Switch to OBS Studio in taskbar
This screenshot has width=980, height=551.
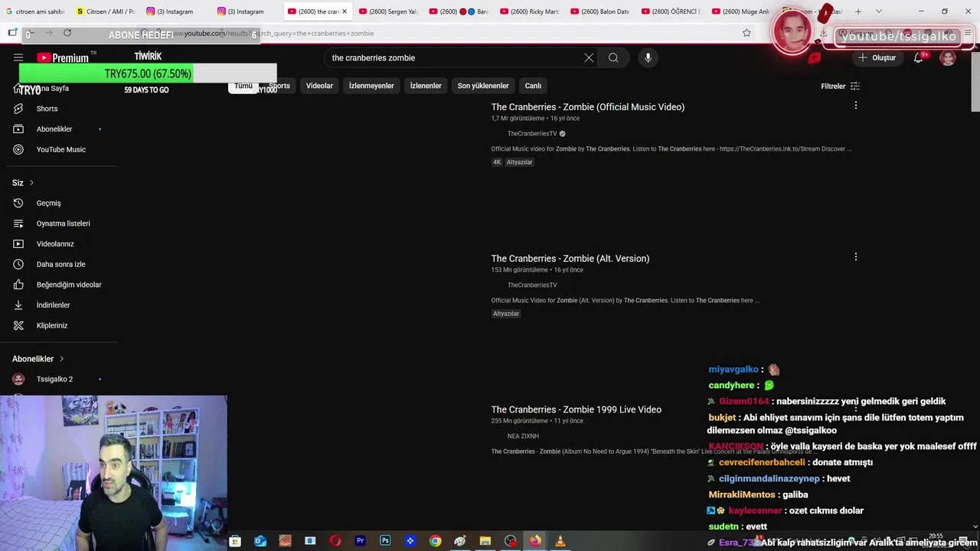pos(511,541)
